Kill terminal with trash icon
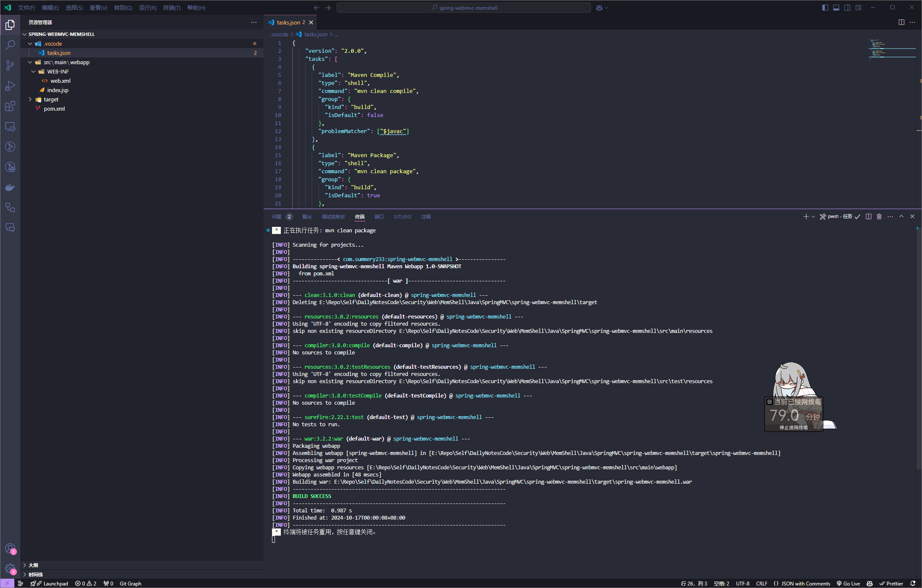This screenshot has width=922, height=588. [879, 217]
